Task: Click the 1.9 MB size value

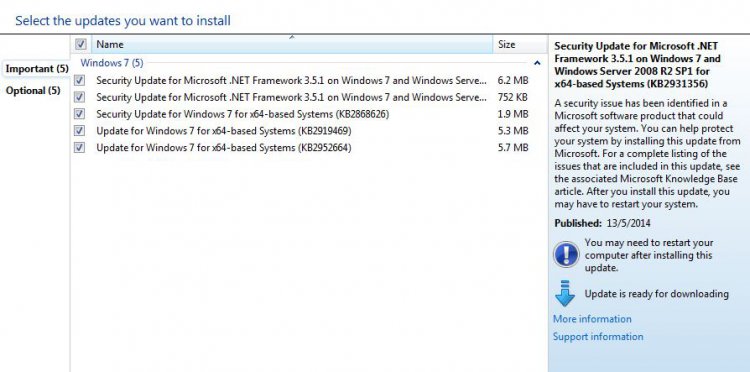Action: (513, 114)
